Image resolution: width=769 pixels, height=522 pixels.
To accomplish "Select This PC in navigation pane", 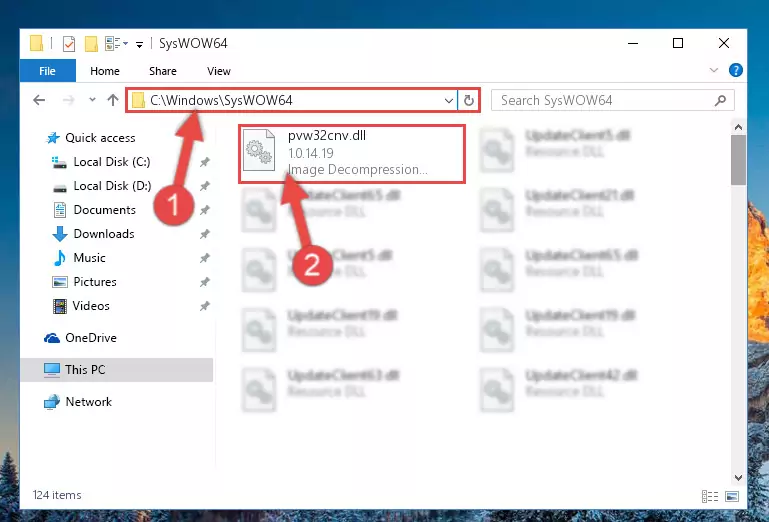I will (x=85, y=370).
